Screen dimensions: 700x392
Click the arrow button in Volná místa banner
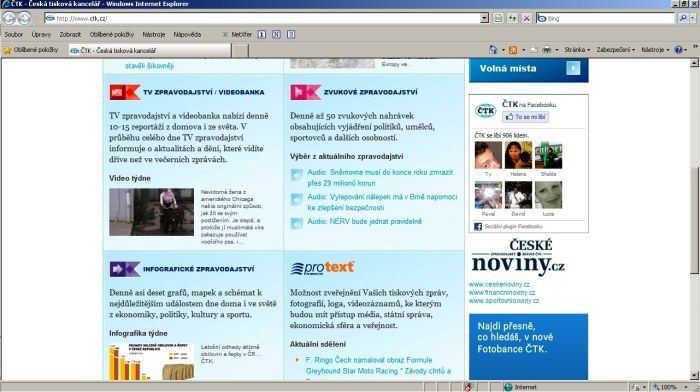pyautogui.click(x=573, y=68)
